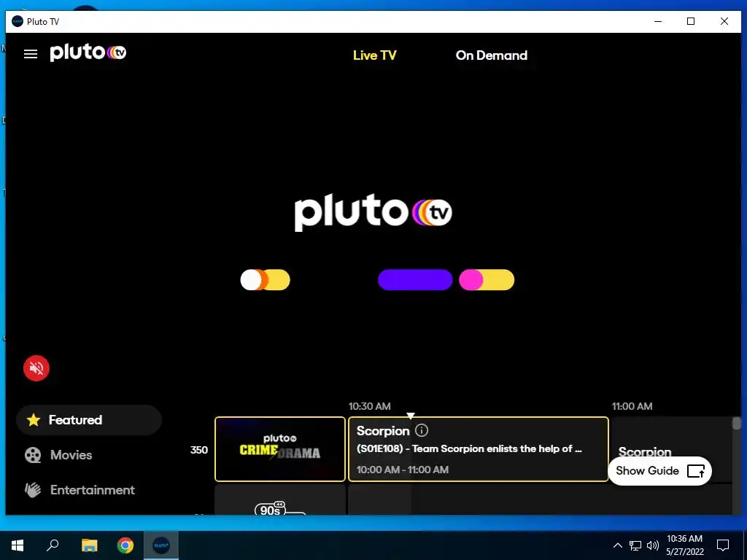The width and height of the screenshot is (747, 560).
Task: Click the Pluto TV title bar icon
Action: [x=18, y=21]
